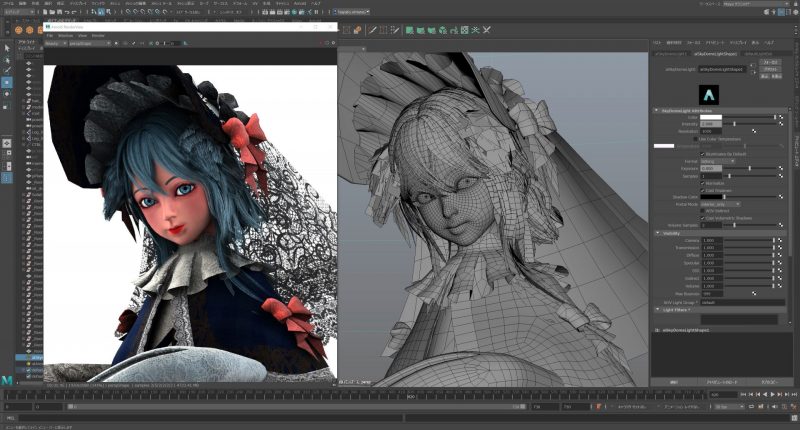
Task: Toggle the MEL command line language button
Action: (x=10, y=418)
